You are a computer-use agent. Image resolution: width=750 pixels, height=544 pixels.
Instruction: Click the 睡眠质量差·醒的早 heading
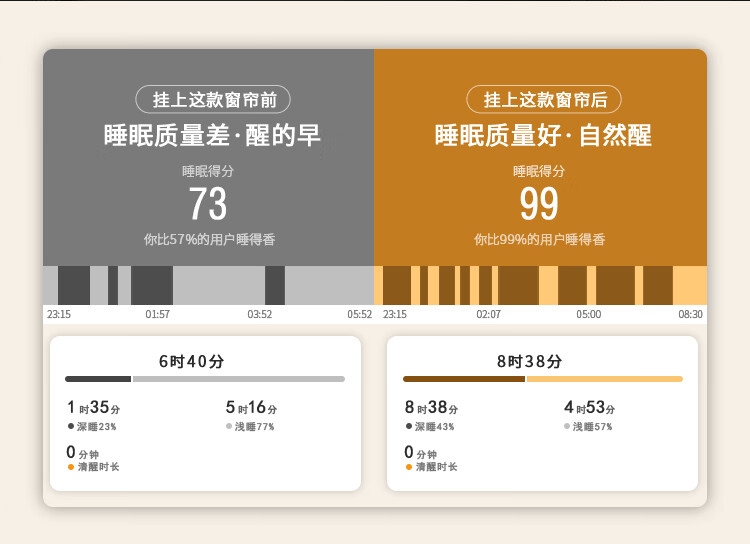pos(212,135)
